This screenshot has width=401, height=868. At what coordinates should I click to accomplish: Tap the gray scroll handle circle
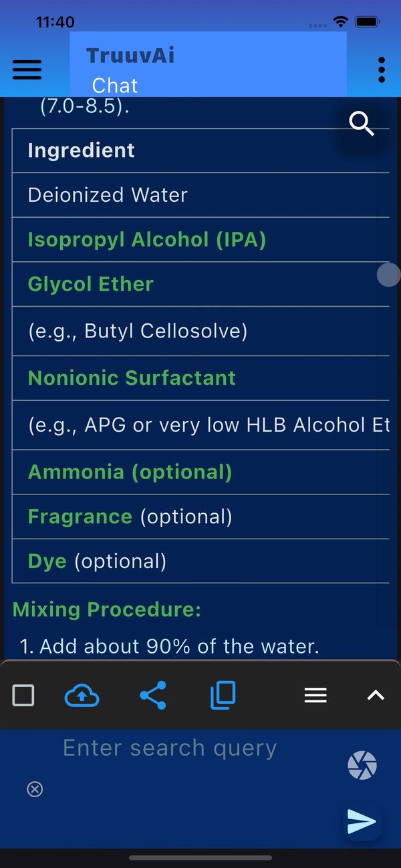tap(388, 275)
